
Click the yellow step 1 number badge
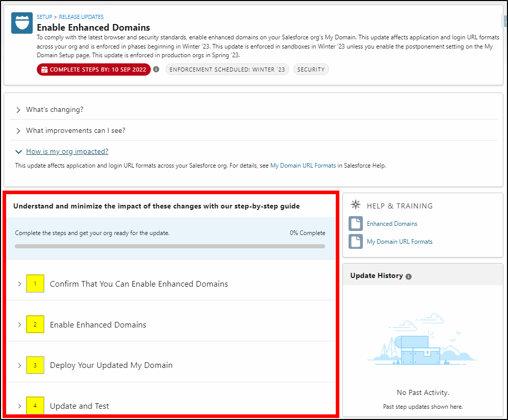pos(35,284)
